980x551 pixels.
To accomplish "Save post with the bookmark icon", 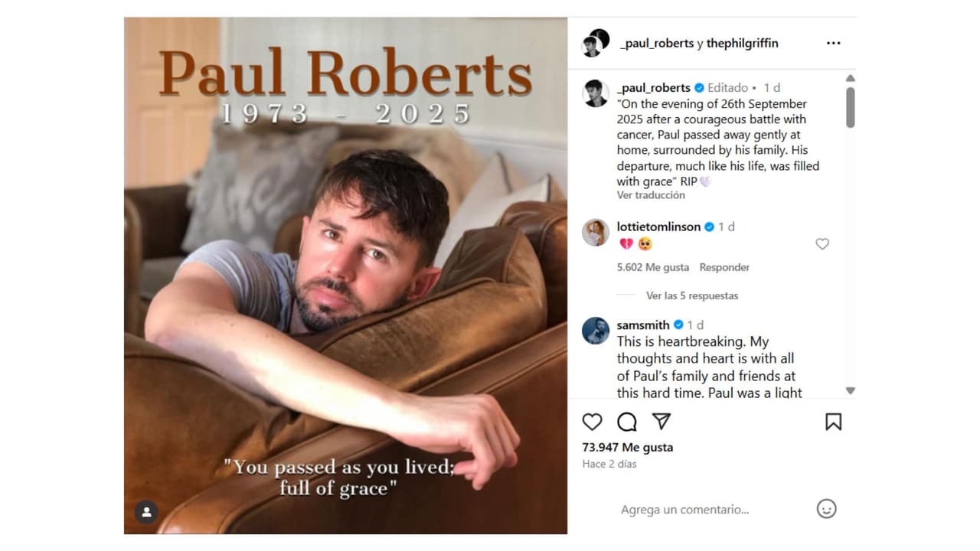I will tap(834, 422).
